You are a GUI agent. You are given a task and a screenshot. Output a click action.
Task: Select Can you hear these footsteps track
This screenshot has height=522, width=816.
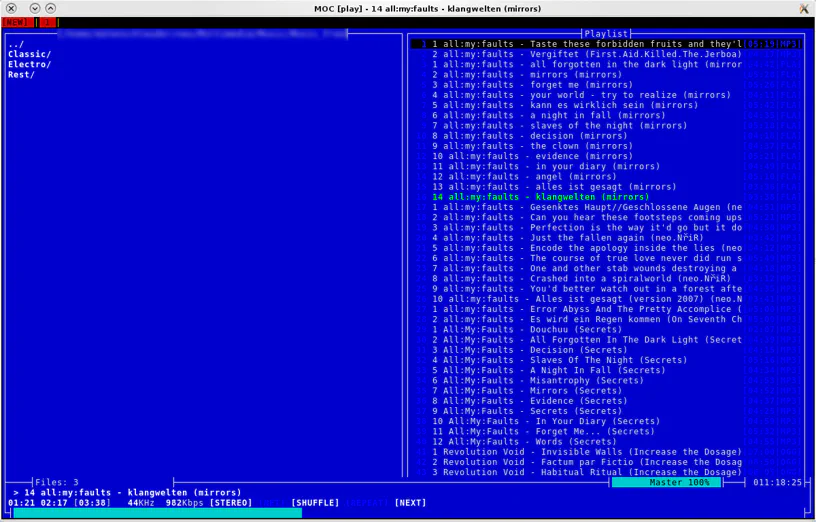[606, 218]
